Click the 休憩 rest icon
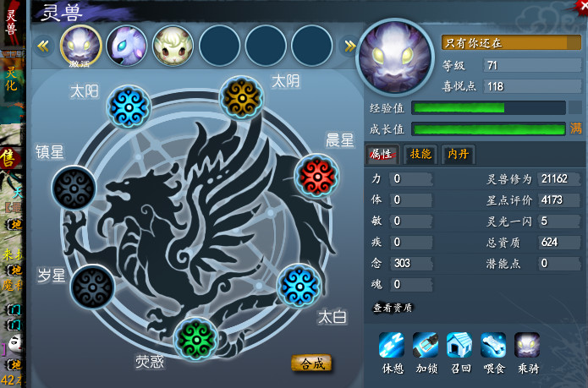Image resolution: width=588 pixels, height=388 pixels. point(392,345)
